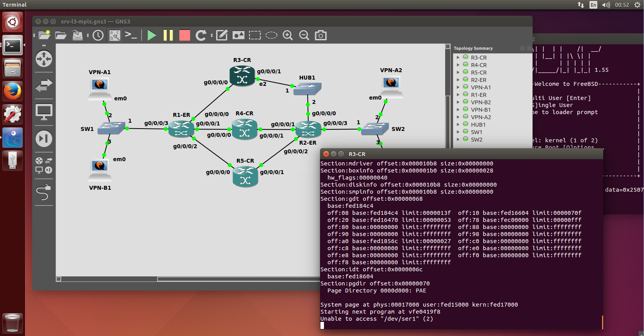
Task: Browse security devices icon in sidebar
Action: (x=44, y=138)
